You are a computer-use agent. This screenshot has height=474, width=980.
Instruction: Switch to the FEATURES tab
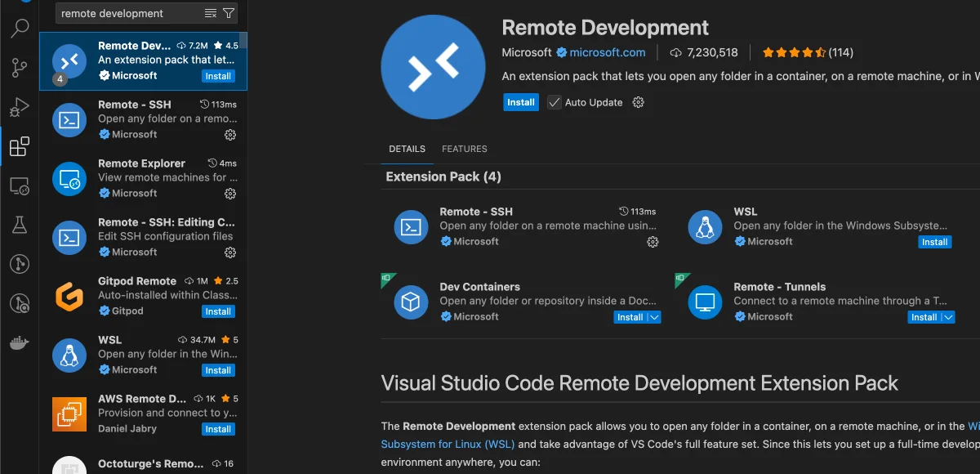tap(465, 149)
